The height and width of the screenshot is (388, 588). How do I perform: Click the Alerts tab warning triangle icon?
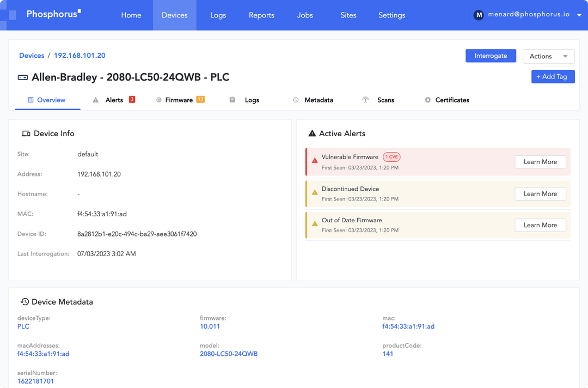tap(96, 100)
